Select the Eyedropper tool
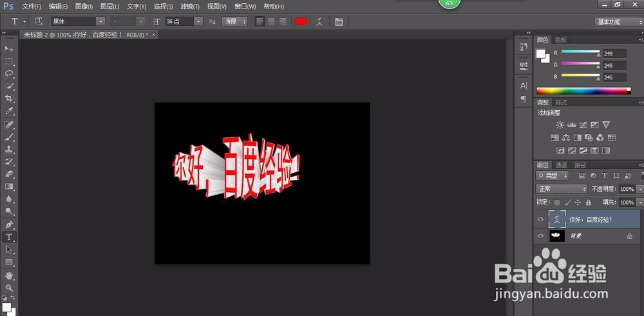 (9, 111)
